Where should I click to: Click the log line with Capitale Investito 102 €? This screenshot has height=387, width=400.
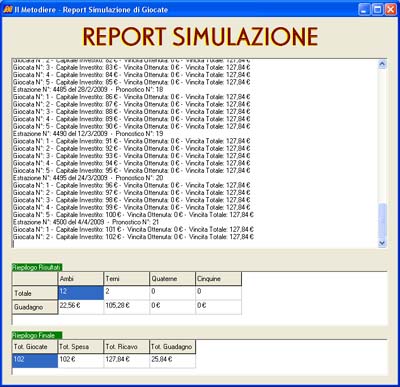coord(133,236)
